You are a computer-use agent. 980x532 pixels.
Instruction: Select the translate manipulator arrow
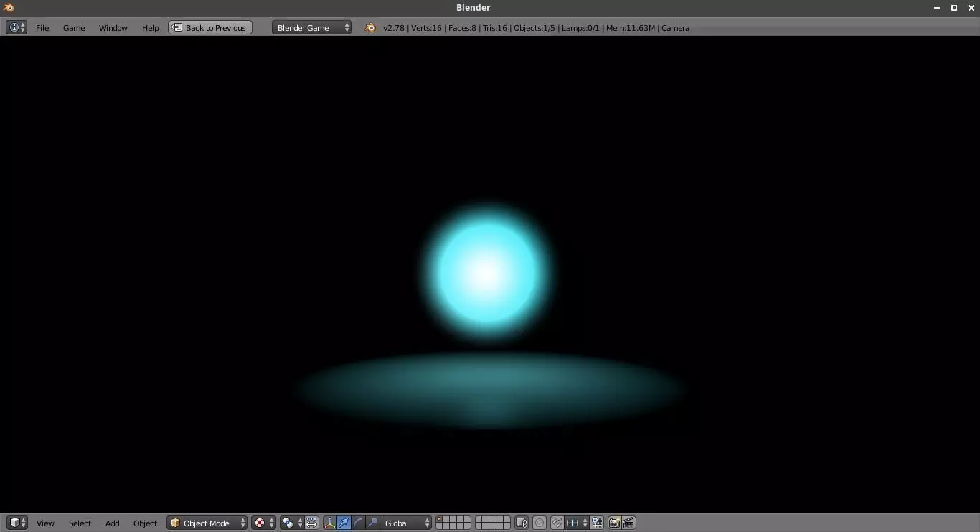pyautogui.click(x=344, y=523)
